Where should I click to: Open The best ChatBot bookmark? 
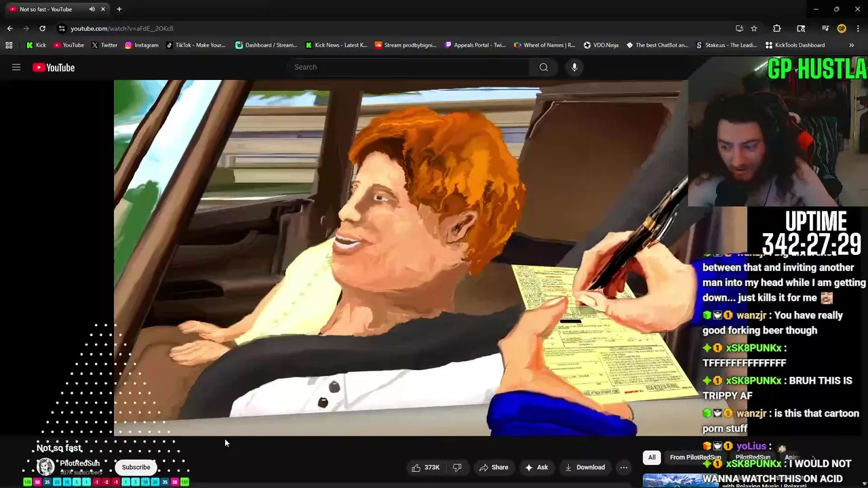point(657,45)
